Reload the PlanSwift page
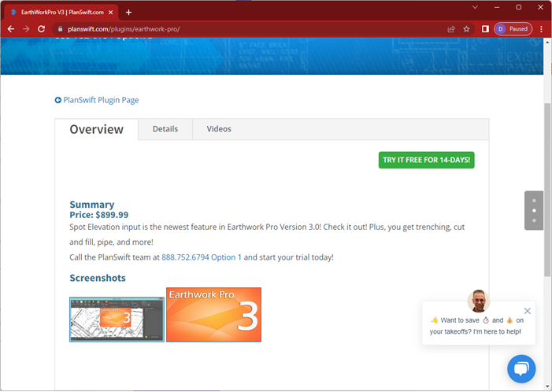The width and height of the screenshot is (552, 392). 41,29
